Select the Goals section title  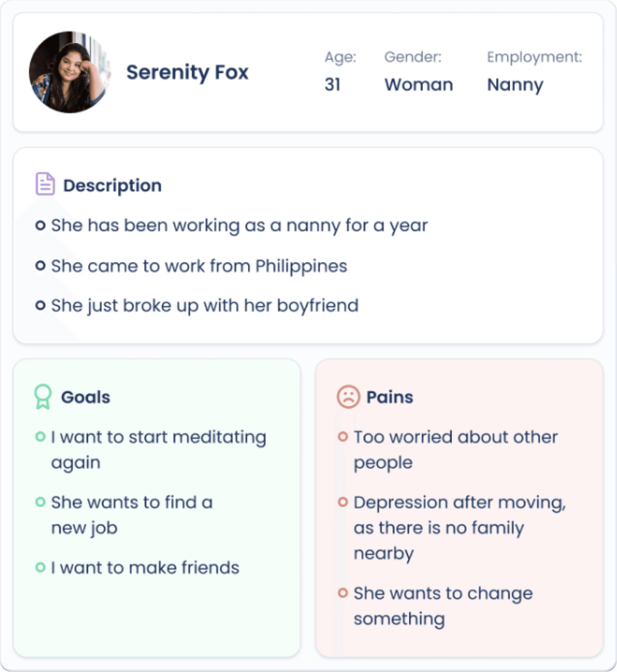86,397
